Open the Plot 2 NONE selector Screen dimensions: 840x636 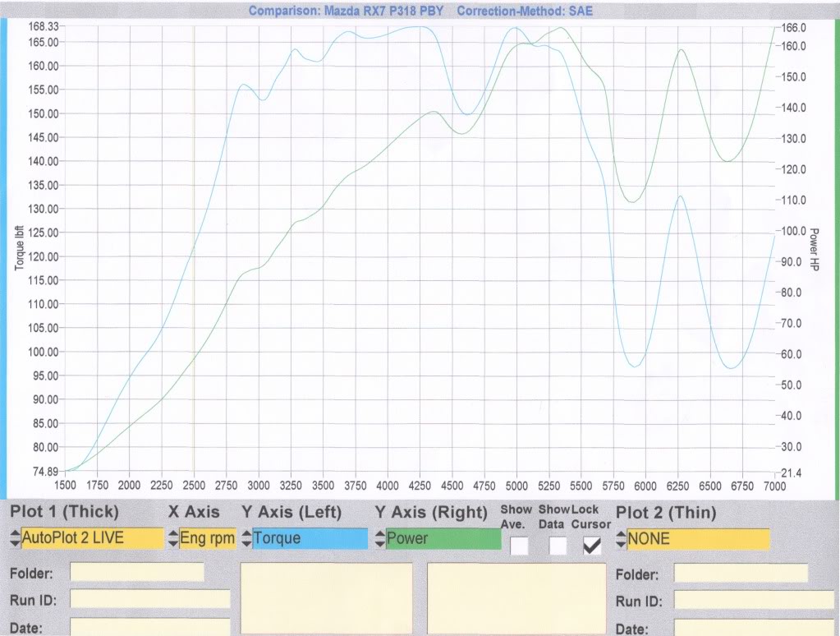point(698,539)
